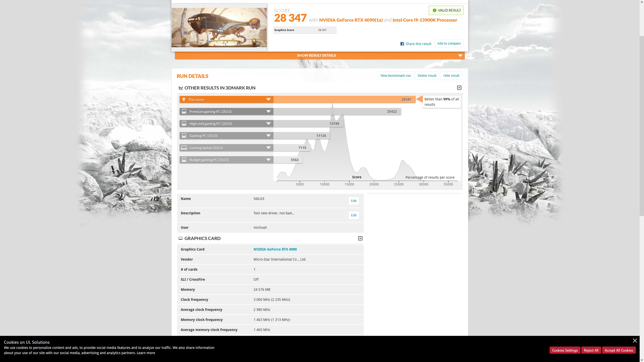Viewport: 644px width, 362px height.
Task: Click View benchmark run button
Action: pyautogui.click(x=395, y=76)
